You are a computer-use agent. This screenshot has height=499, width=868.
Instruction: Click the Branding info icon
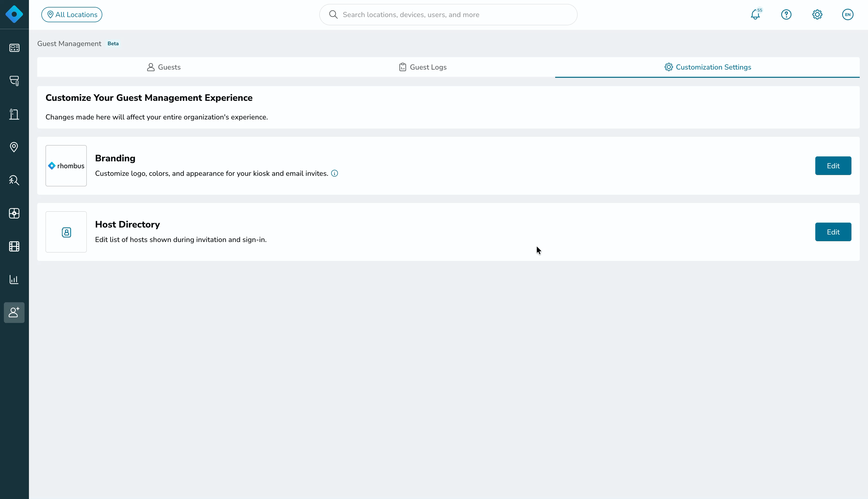tap(335, 173)
